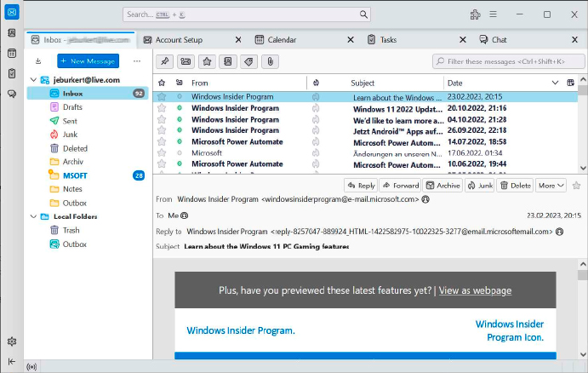Collapse Local Folders tree
The width and height of the screenshot is (588, 373).
[x=33, y=216]
